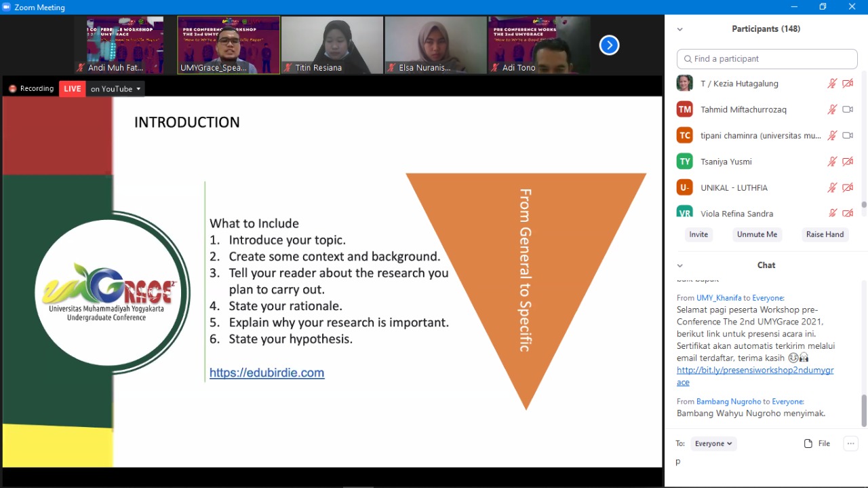Click the TM avatar of Tahmid Miftachurrozaq
Image resolution: width=868 pixels, height=488 pixels.
coord(685,109)
